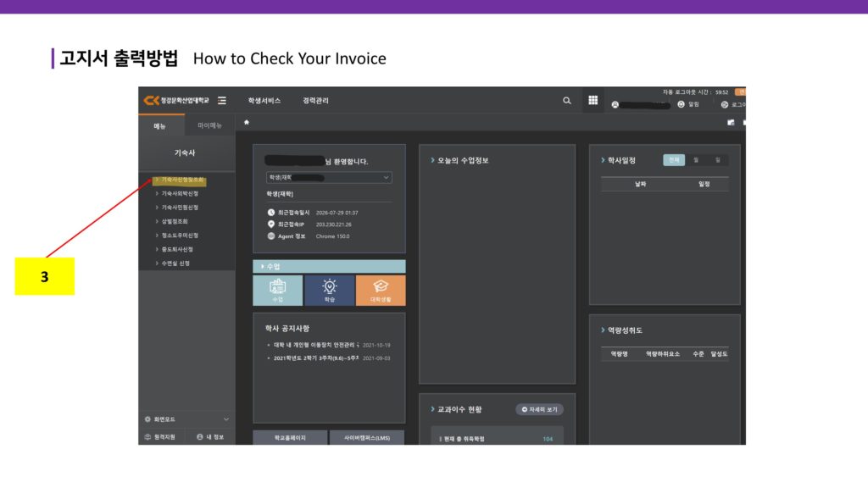Open the 대학생활 graduation cap tile

381,290
